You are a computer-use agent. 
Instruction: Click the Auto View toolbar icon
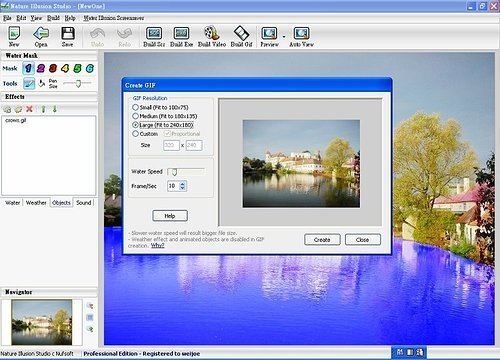click(301, 33)
